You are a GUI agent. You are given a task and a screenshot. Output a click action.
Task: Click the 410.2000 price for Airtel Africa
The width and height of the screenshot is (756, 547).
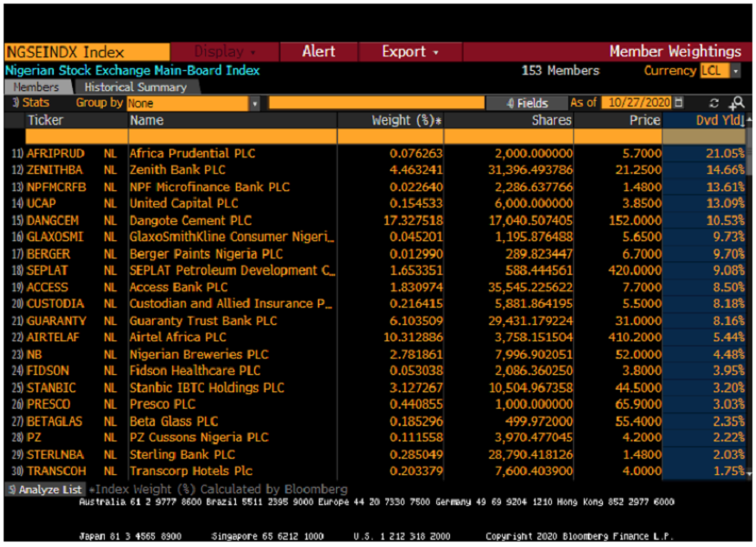635,338
